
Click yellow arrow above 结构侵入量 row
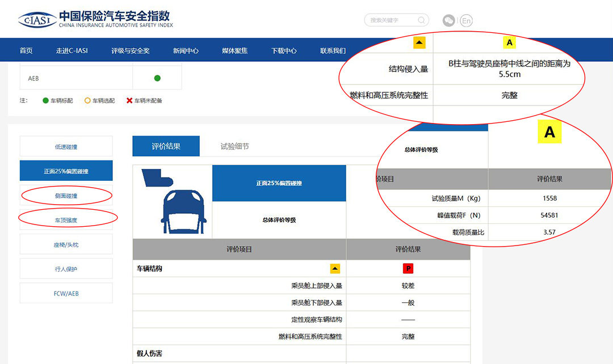419,43
